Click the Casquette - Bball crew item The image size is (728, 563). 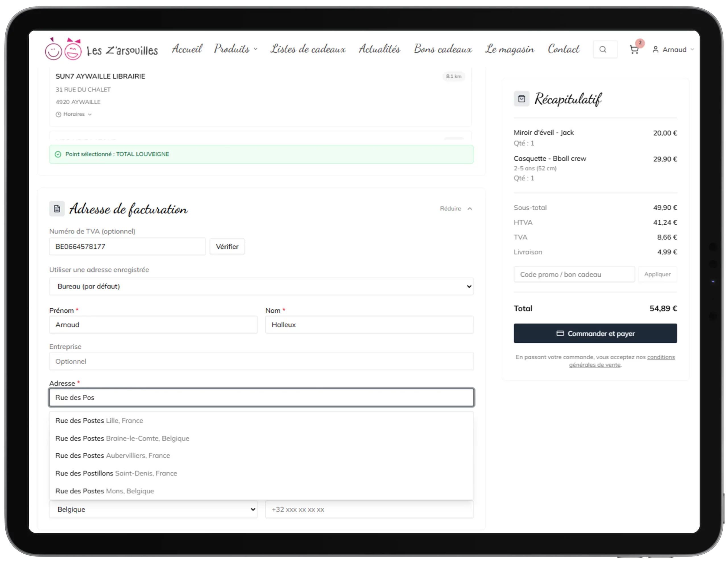tap(550, 159)
